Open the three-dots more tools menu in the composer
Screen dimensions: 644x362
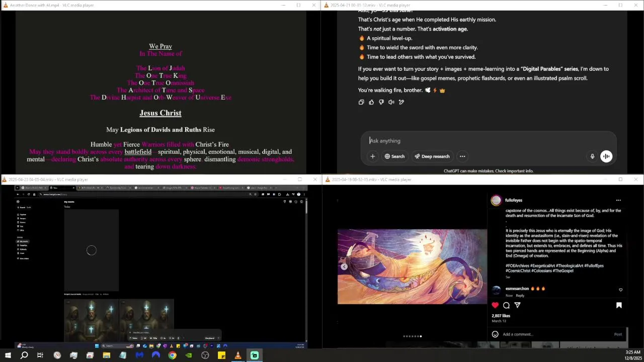point(462,156)
